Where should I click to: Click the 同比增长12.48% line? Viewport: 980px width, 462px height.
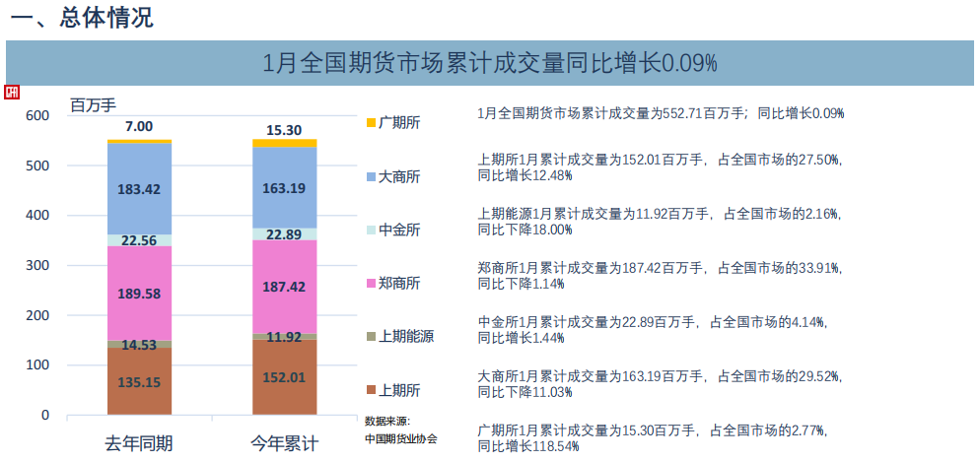point(525,175)
